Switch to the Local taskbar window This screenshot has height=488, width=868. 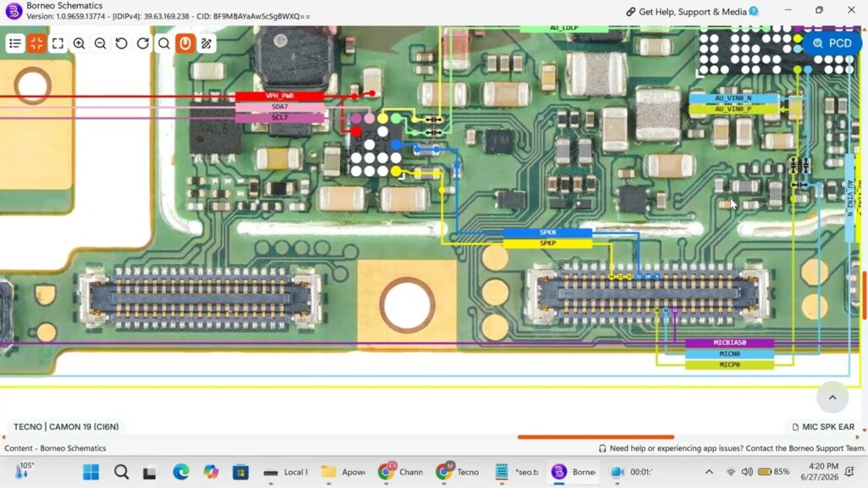click(x=285, y=472)
